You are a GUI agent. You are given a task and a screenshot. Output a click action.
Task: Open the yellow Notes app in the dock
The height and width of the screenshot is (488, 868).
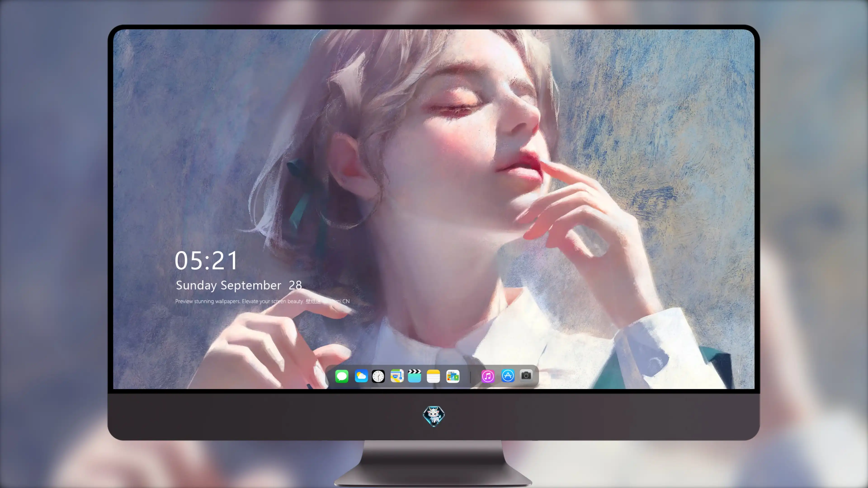pyautogui.click(x=433, y=376)
